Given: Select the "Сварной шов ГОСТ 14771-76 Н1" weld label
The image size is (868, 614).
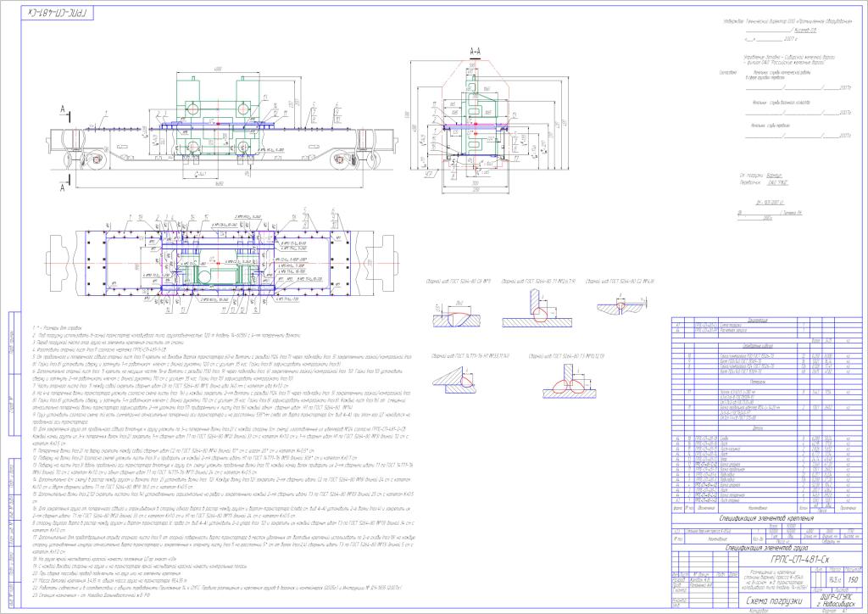Looking at the screenshot, I should pyautogui.click(x=470, y=356).
